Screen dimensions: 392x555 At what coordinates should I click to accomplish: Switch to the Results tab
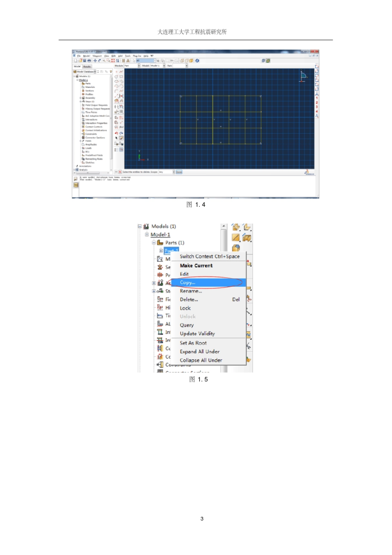click(x=87, y=66)
